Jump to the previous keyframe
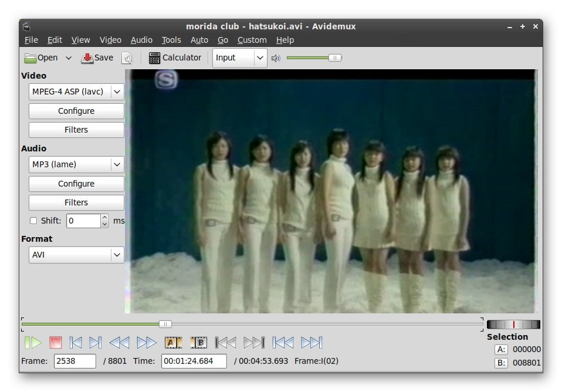 point(119,343)
